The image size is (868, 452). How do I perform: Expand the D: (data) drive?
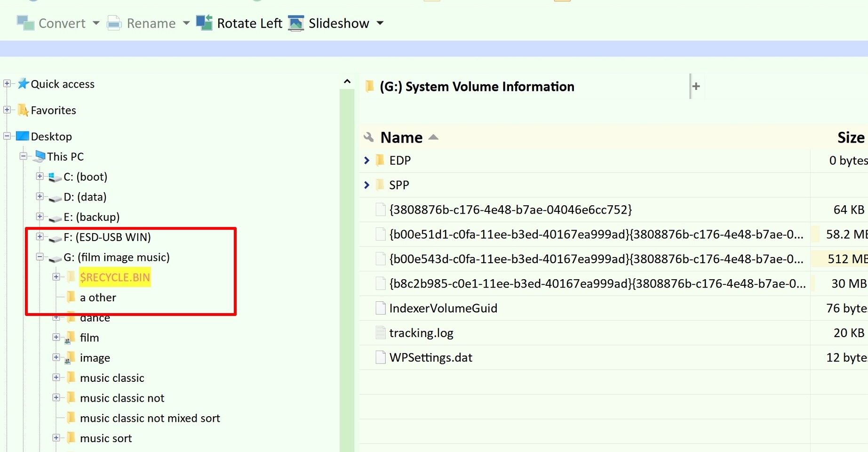pos(40,196)
